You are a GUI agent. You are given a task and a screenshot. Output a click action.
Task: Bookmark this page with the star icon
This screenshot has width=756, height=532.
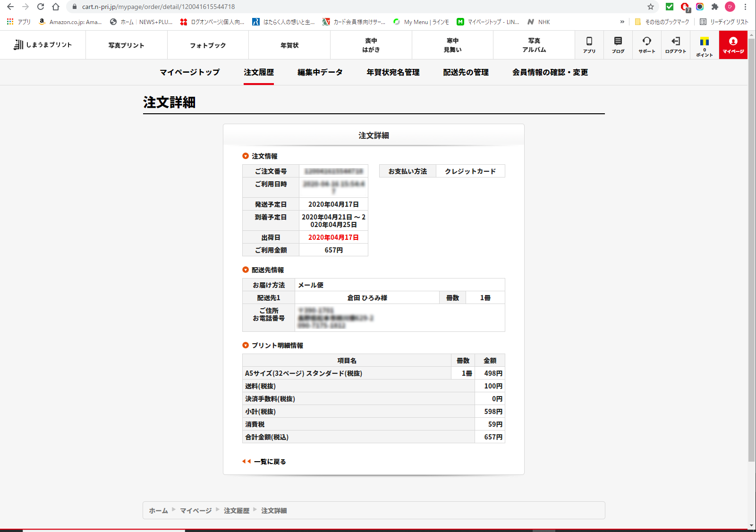coord(651,7)
